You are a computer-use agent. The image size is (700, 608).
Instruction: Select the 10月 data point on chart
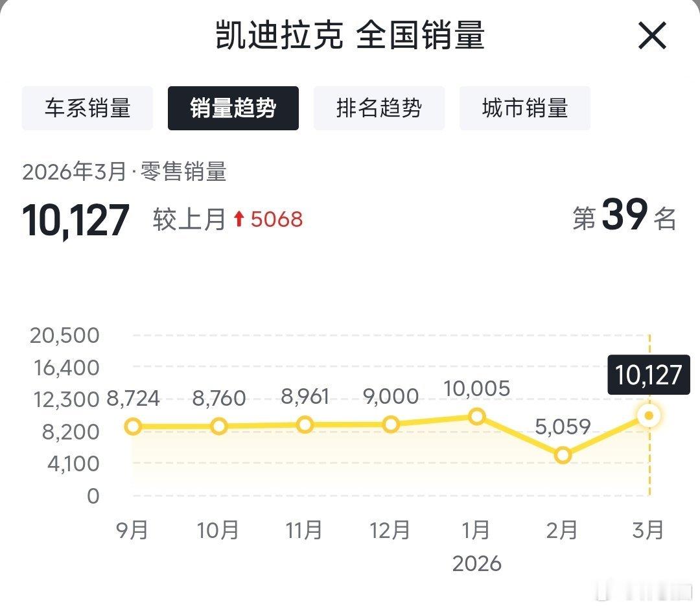pyautogui.click(x=219, y=427)
